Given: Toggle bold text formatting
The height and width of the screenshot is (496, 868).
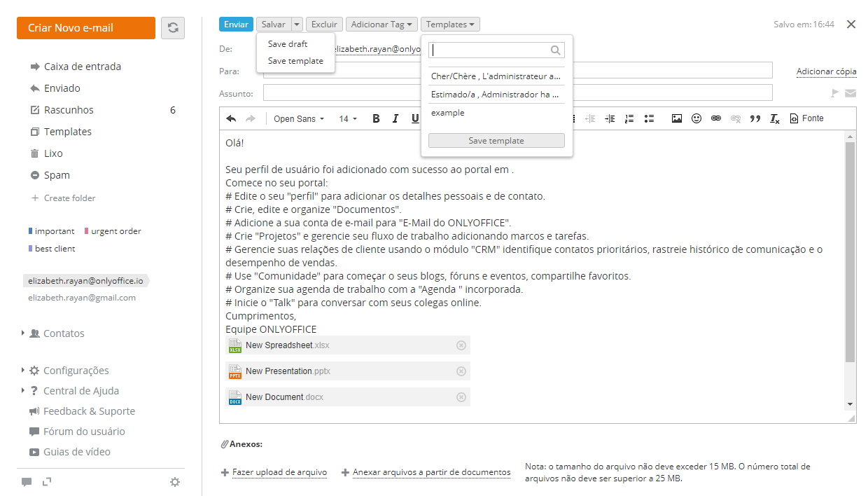Looking at the screenshot, I should click(x=376, y=118).
